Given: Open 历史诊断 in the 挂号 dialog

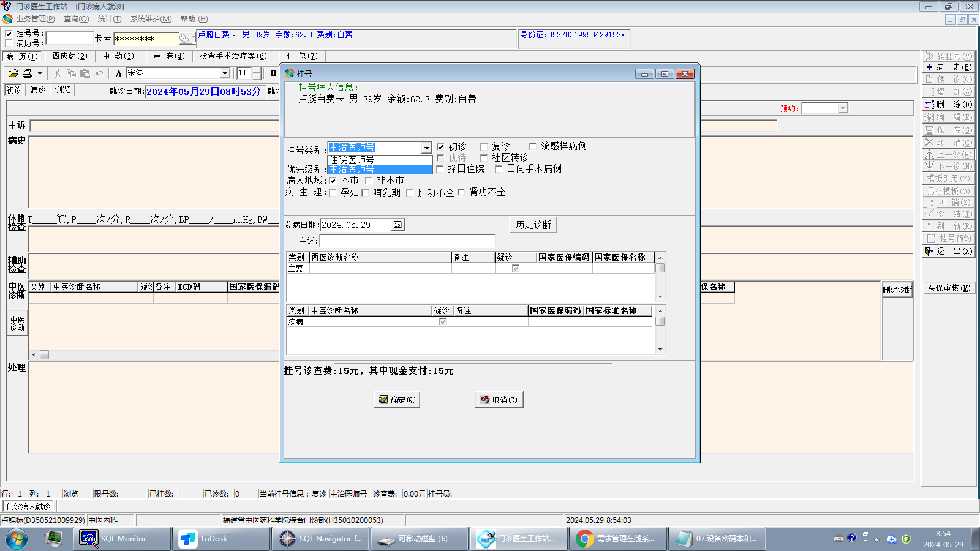Looking at the screenshot, I should [x=533, y=225].
